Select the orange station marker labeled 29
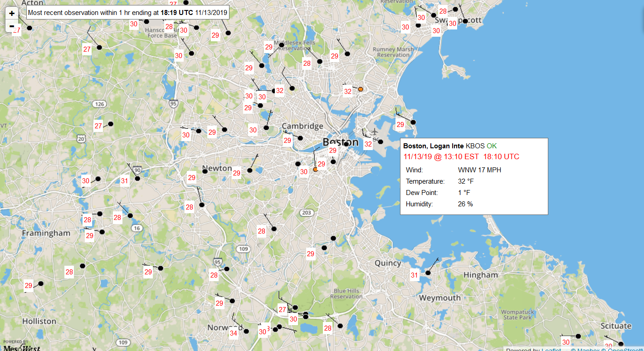This screenshot has height=351, width=644. point(315,169)
